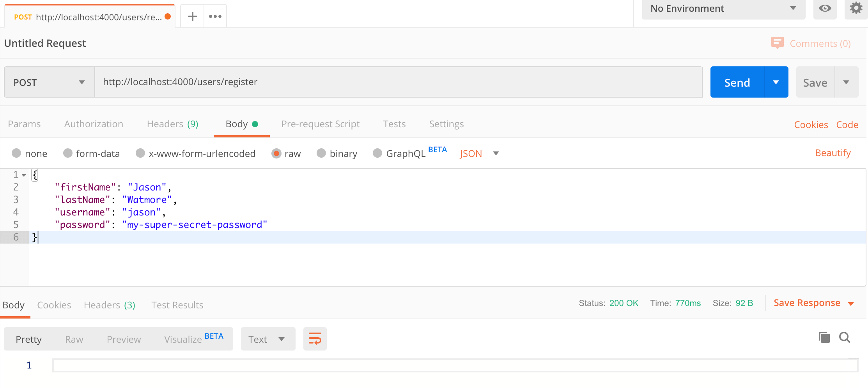This screenshot has height=388, width=868.
Task: Open the Pre-request Script tab
Action: click(x=320, y=124)
